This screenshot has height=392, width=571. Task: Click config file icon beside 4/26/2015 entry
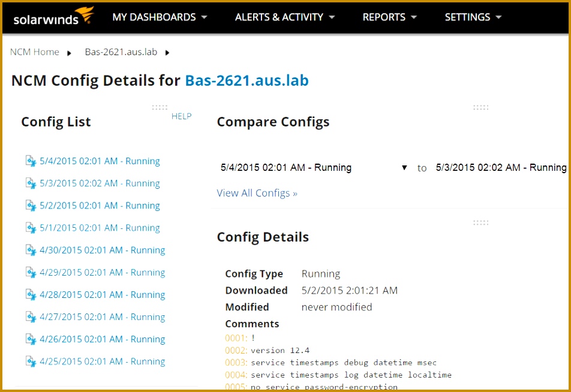click(x=31, y=339)
